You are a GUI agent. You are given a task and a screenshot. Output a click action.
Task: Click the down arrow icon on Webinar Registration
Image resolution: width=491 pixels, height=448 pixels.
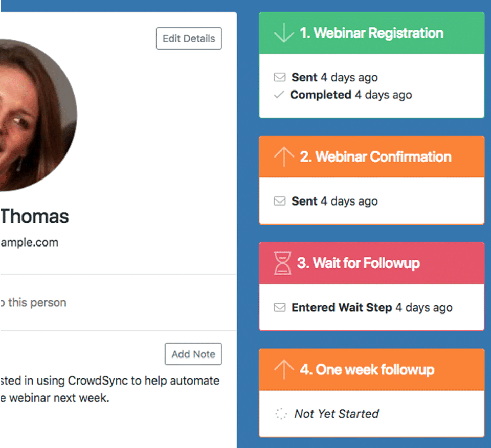coord(284,33)
